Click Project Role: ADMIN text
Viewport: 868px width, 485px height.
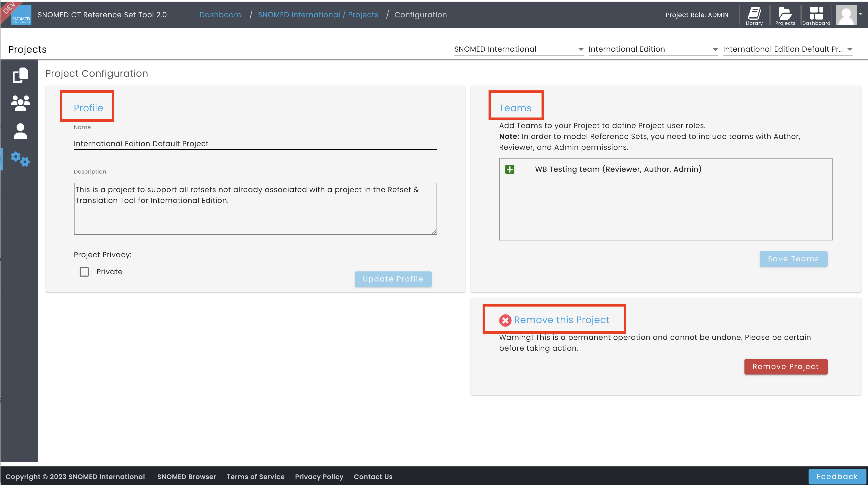697,15
